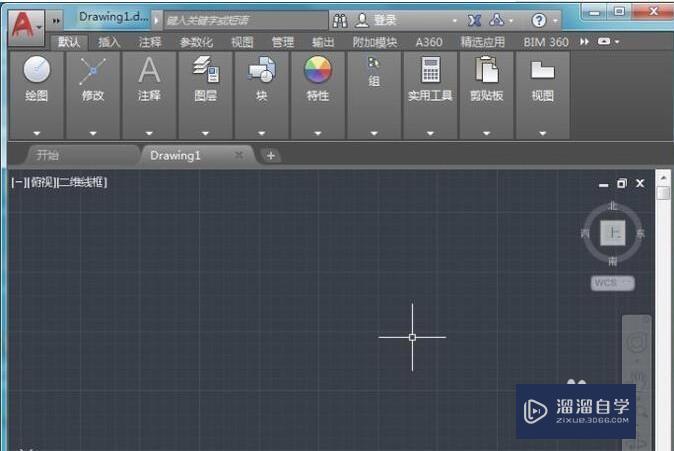
Task: Click the Layers (图层) panel icon
Action: click(206, 69)
